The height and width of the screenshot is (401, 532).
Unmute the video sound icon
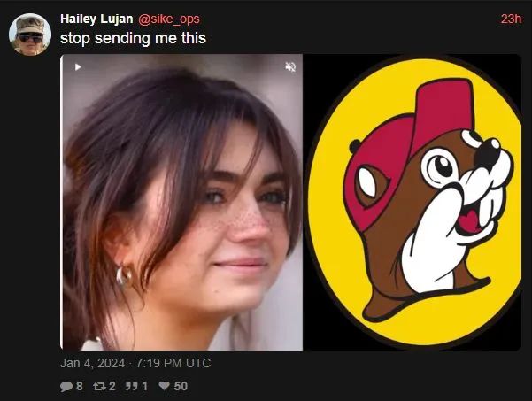[290, 67]
